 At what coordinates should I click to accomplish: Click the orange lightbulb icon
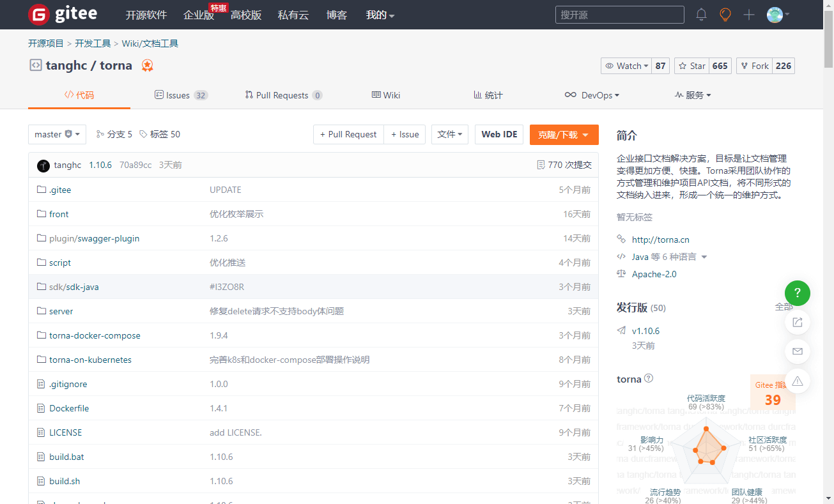click(725, 15)
